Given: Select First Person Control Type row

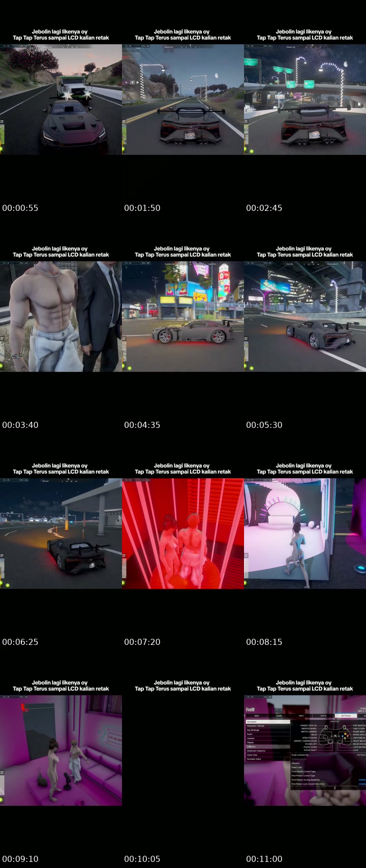Looking at the screenshot, I should (328, 776).
